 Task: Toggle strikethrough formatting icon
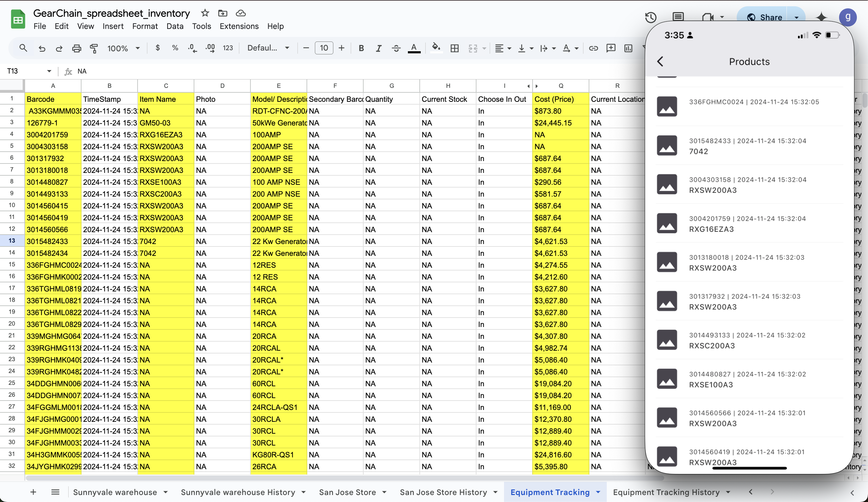coord(396,48)
